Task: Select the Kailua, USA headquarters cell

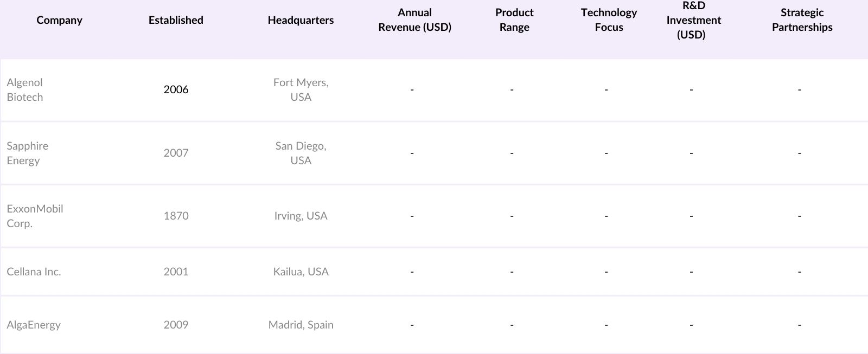Action: [301, 272]
